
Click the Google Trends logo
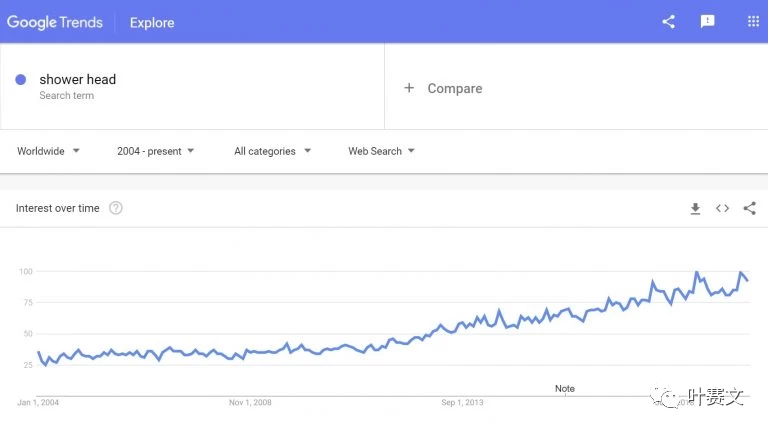[55, 22]
